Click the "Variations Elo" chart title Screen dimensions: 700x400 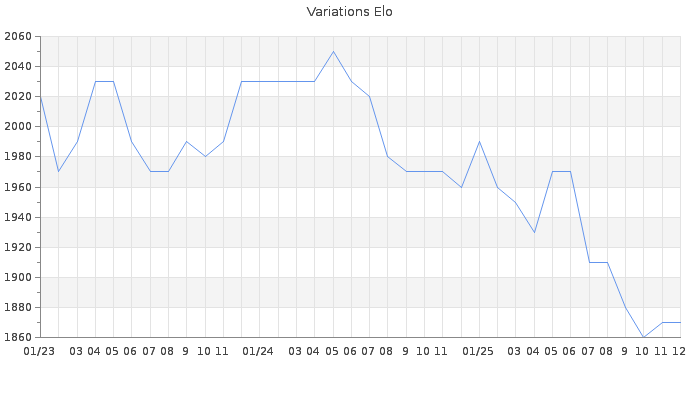click(x=349, y=12)
